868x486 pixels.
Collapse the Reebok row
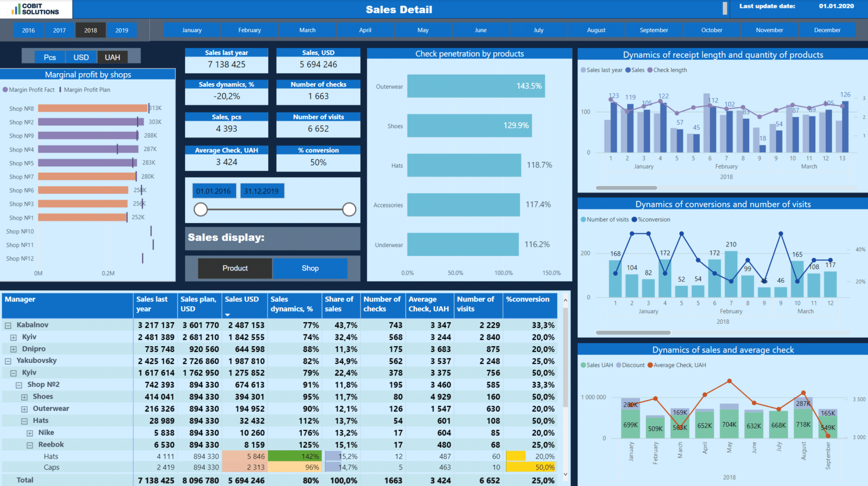click(30, 445)
